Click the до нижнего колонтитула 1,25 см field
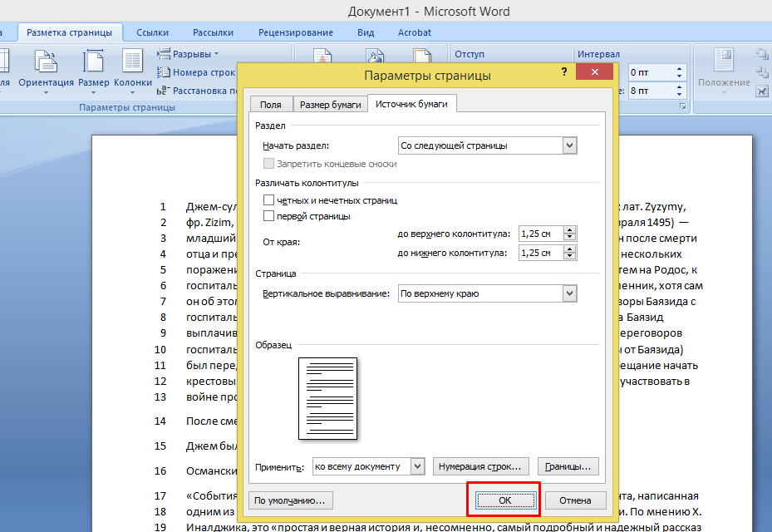Screen dimensions: 772x532 (x=541, y=253)
